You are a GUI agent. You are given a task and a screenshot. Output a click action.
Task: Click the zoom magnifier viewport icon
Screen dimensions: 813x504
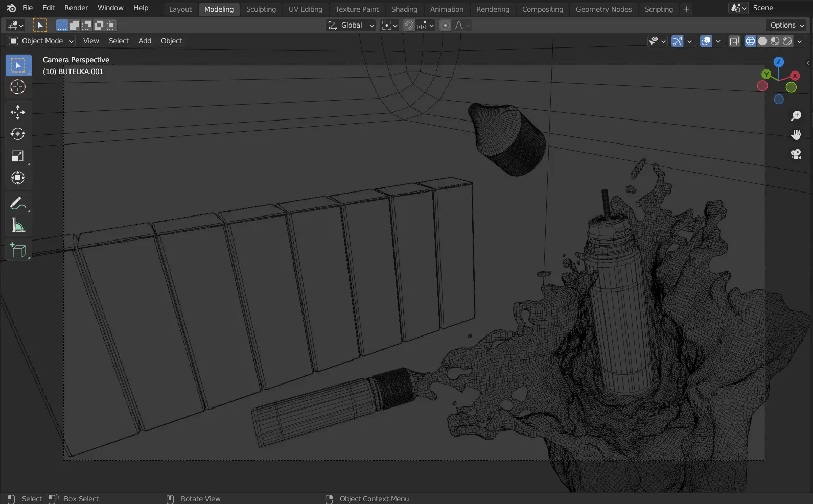(796, 116)
